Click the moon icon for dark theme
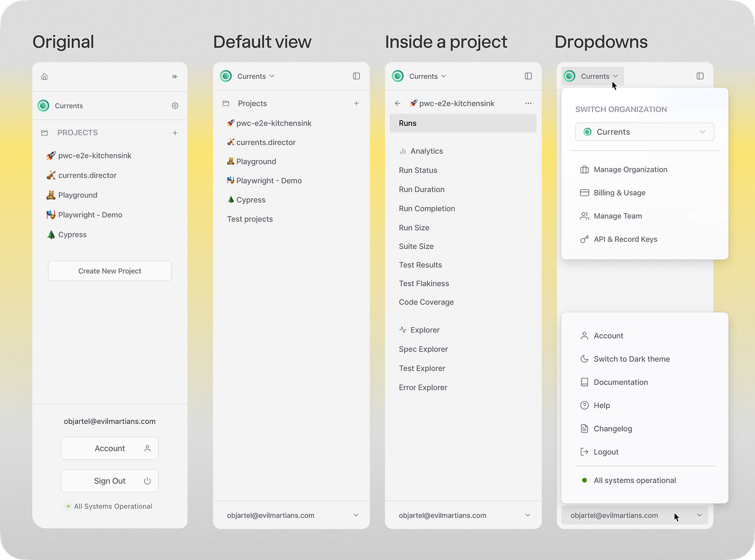This screenshot has height=560, width=755. click(x=585, y=359)
